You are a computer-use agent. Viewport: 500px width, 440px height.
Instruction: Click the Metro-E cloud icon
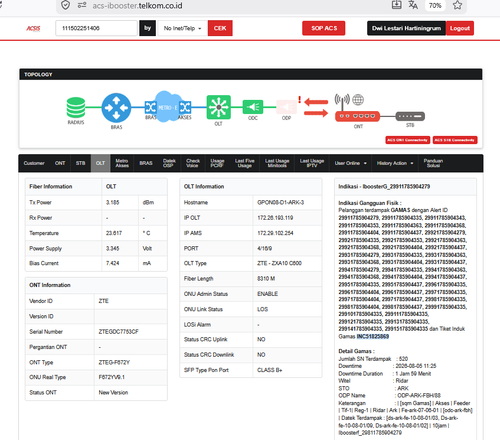(168, 107)
